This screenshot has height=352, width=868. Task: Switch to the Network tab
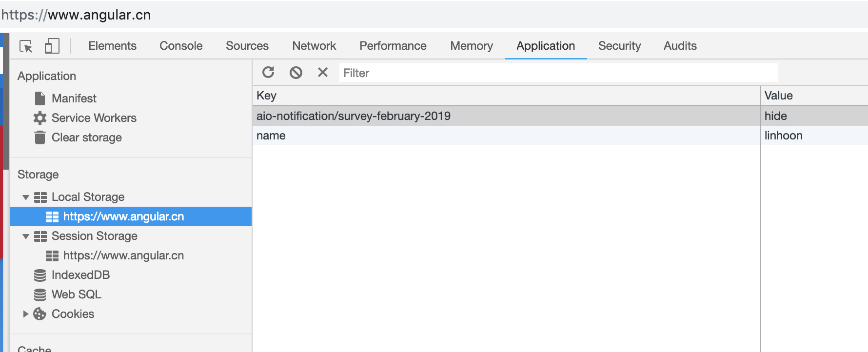(314, 46)
